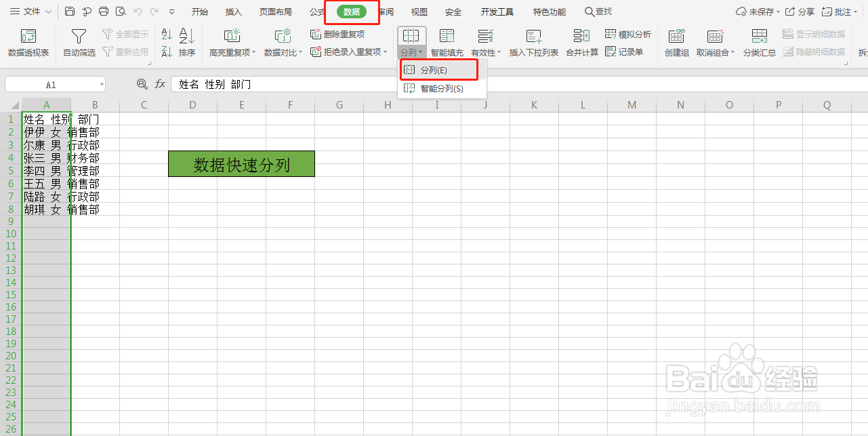Image resolution: width=868 pixels, height=436 pixels.
Task: Expand the 高亮重复项 dropdown
Action: [254, 53]
